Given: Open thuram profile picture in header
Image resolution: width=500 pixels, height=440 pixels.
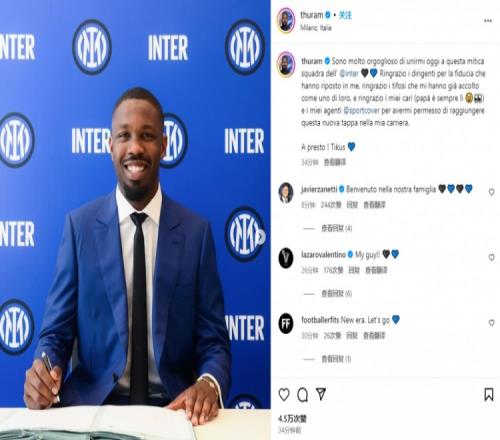Looking at the screenshot, I should (286, 21).
